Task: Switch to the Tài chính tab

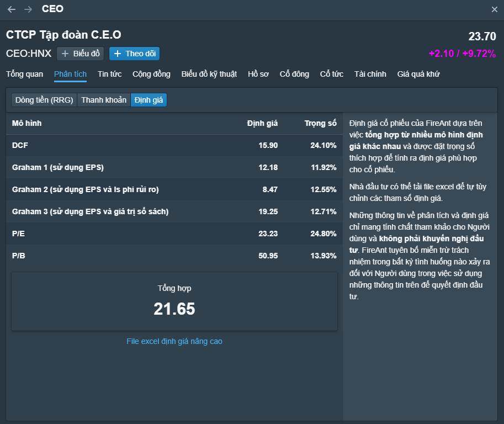Action: 370,74
